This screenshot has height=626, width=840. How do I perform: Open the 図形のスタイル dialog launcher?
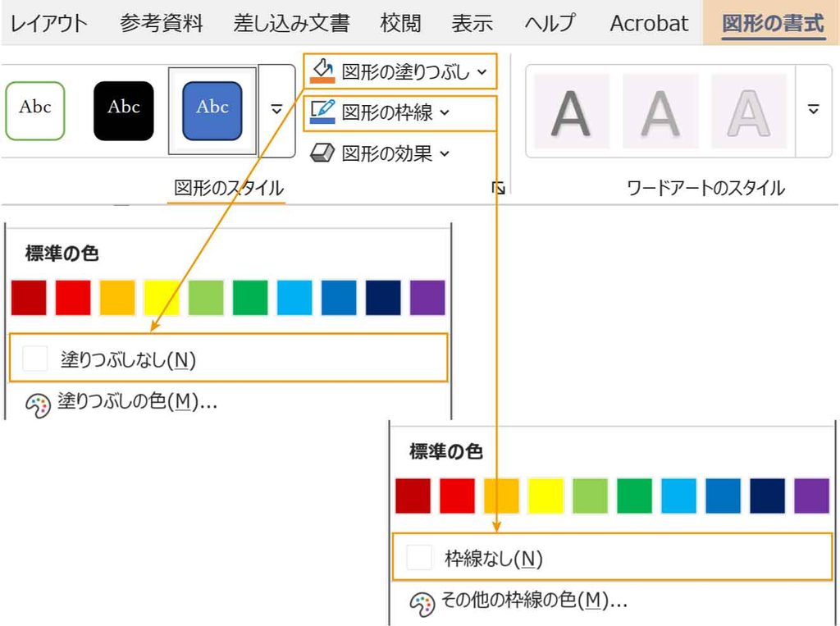pyautogui.click(x=498, y=188)
